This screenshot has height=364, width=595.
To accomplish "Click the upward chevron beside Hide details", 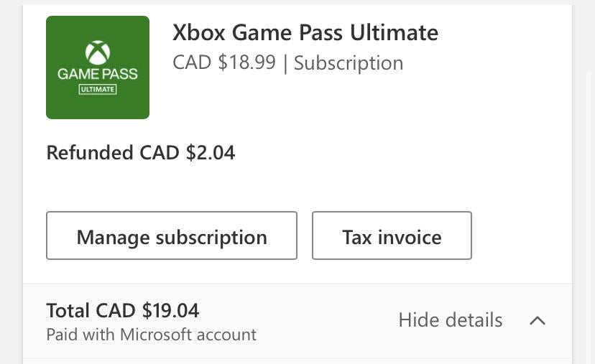I will coord(538,320).
